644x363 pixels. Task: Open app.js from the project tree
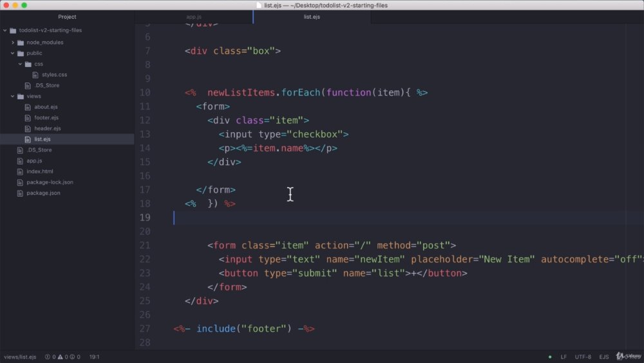point(34,161)
